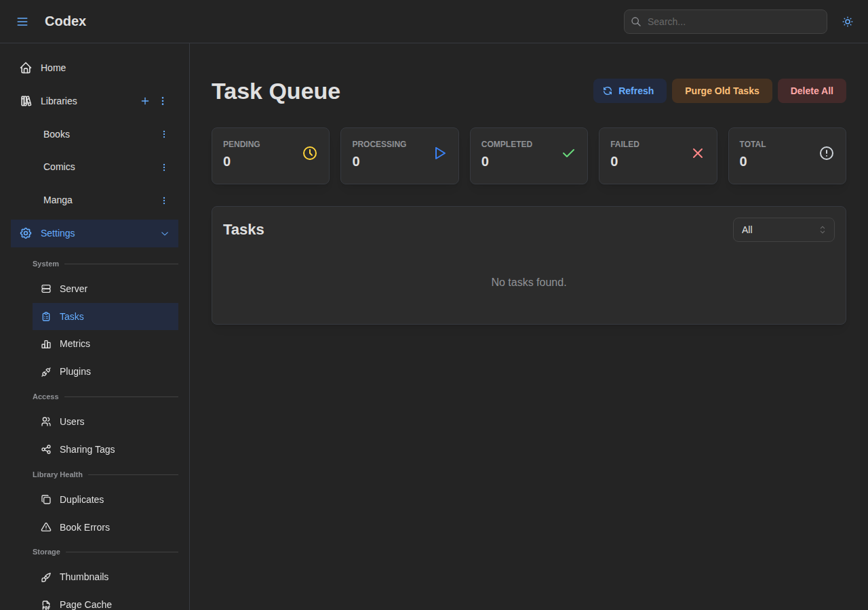
Task: Open the hamburger menu icon
Action: point(22,21)
